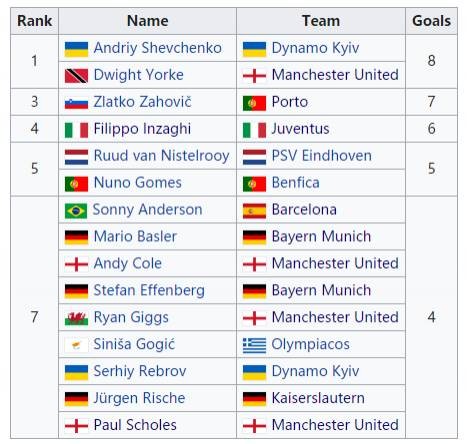Open the Stefan Effenberg player link
The image size is (467, 444).
coord(149,290)
